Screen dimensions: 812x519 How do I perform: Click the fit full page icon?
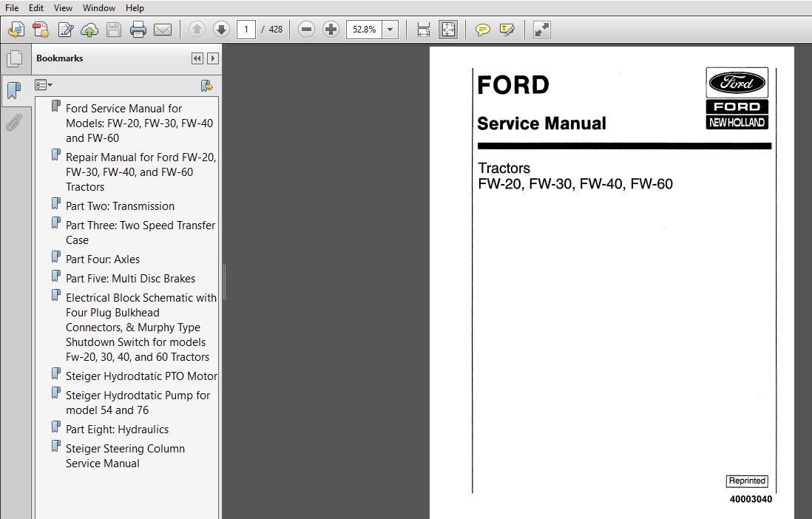click(x=448, y=30)
